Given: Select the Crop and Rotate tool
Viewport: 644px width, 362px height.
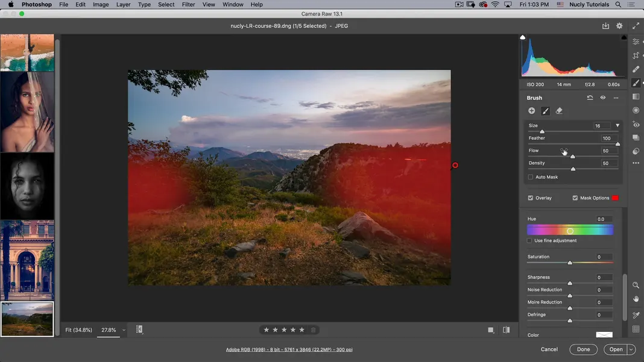Looking at the screenshot, I should (636, 55).
